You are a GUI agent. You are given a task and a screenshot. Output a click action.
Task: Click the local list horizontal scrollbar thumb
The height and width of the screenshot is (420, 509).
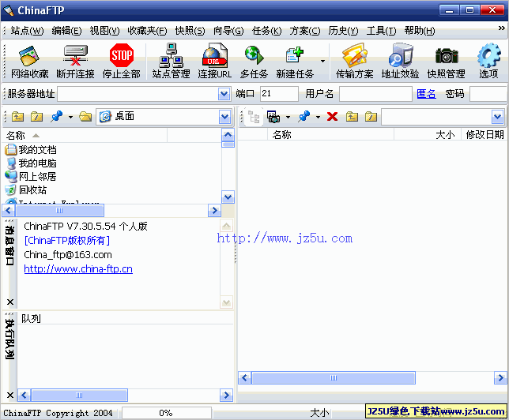coord(59,211)
